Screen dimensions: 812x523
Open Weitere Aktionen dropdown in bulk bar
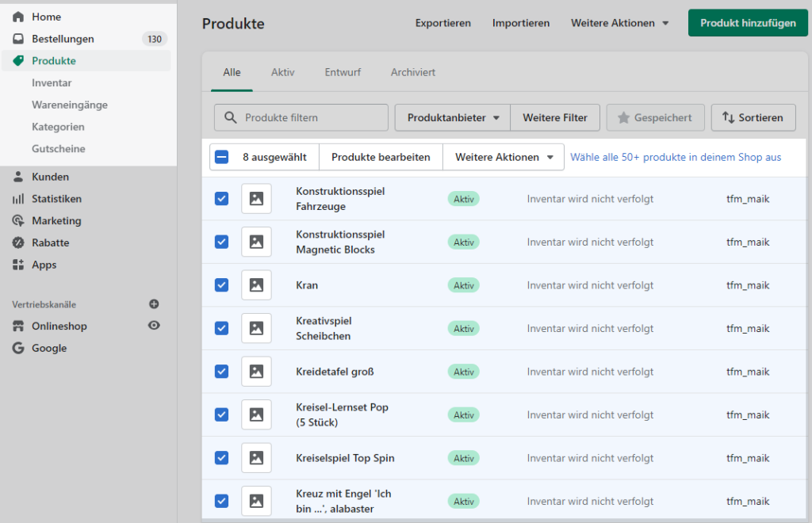(504, 157)
